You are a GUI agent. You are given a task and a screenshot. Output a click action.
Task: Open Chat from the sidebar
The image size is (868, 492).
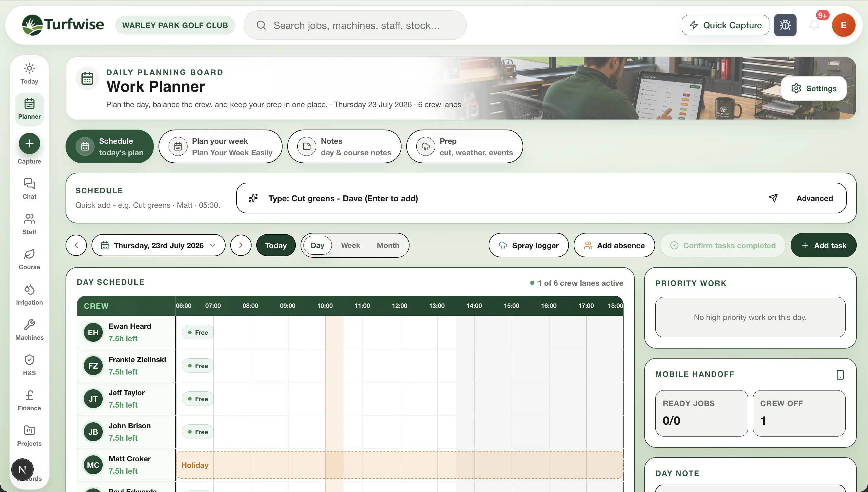(30, 189)
